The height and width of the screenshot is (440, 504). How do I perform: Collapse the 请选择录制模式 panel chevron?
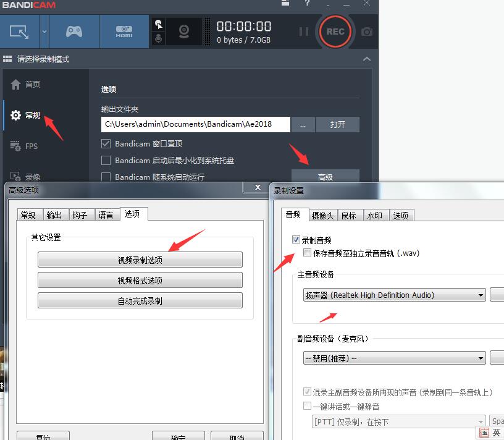[367, 59]
